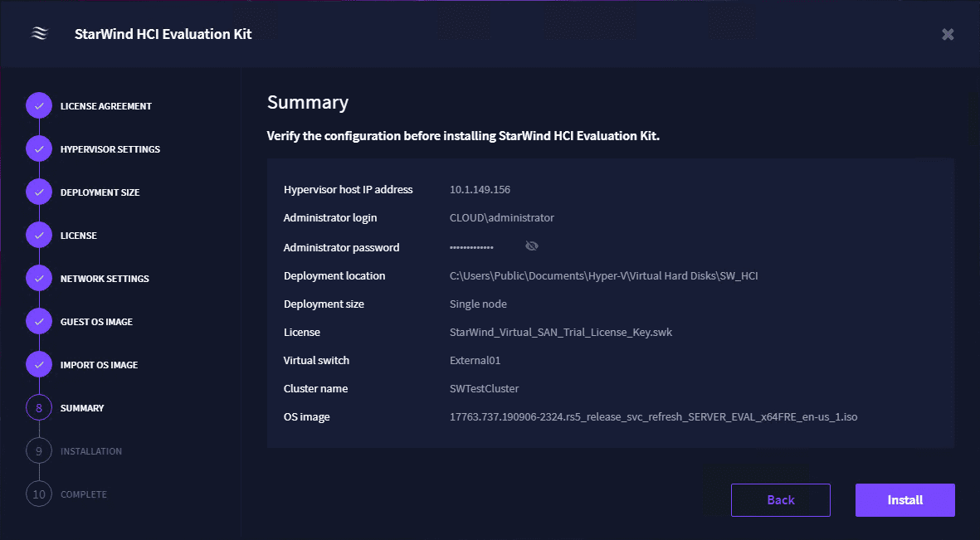Screen dimensions: 980x540
Task: Click the 'OS image' label
Action: click(x=307, y=417)
